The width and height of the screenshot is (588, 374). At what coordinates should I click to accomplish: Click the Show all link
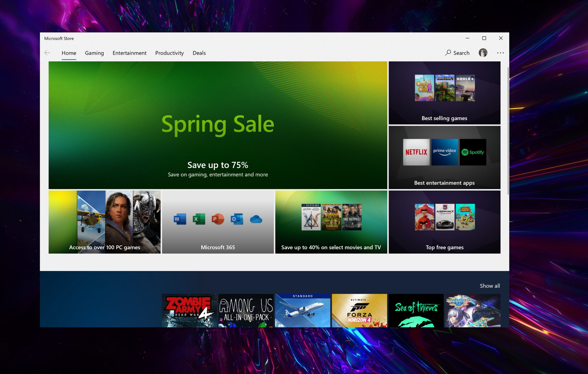click(490, 286)
